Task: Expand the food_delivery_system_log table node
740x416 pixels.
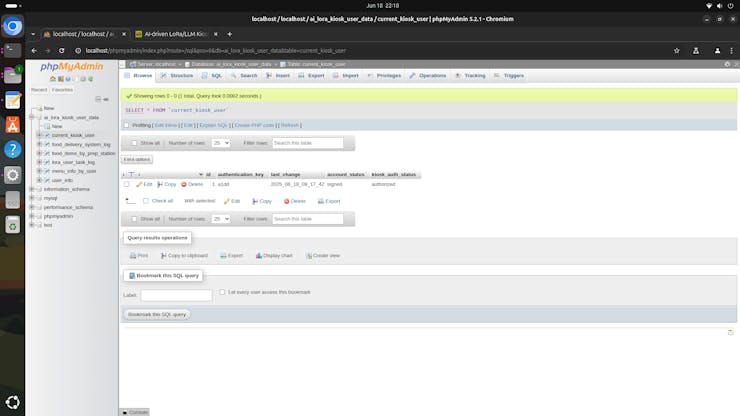Action: pos(40,144)
